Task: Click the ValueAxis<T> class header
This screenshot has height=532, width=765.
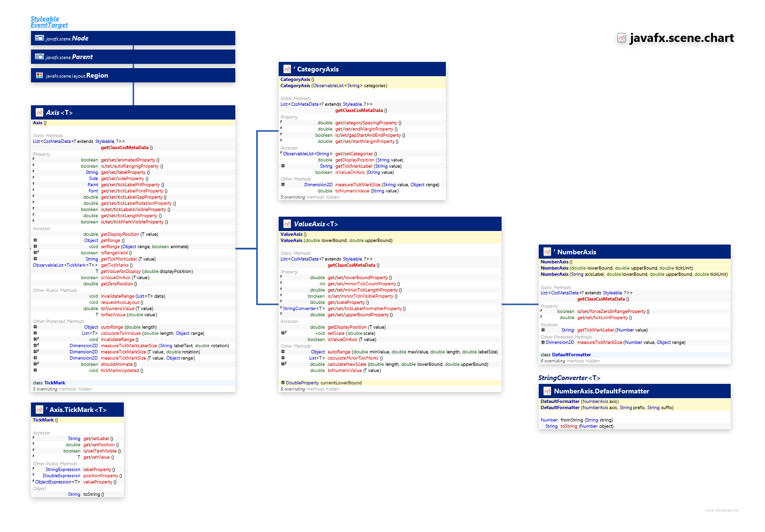Action: coord(315,224)
